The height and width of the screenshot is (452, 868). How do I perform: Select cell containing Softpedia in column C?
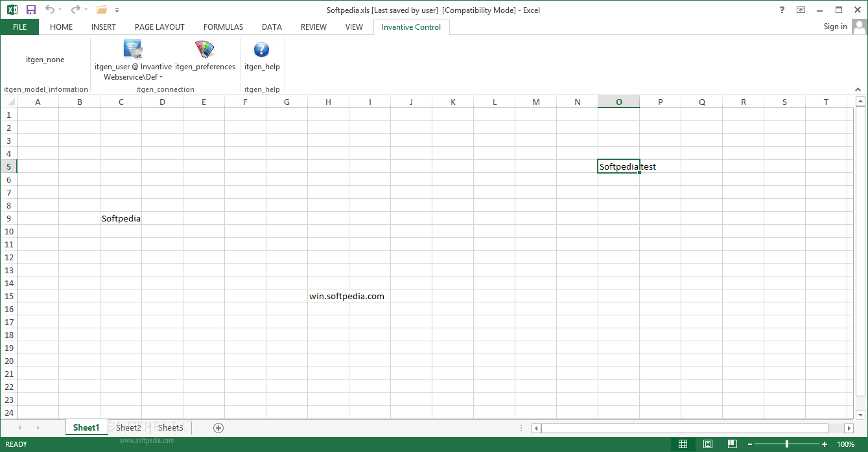coord(121,218)
